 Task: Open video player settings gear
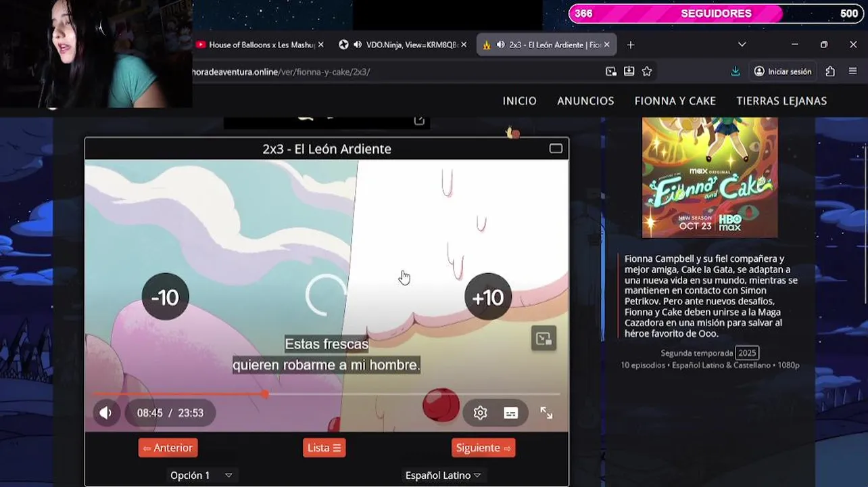[x=480, y=413]
